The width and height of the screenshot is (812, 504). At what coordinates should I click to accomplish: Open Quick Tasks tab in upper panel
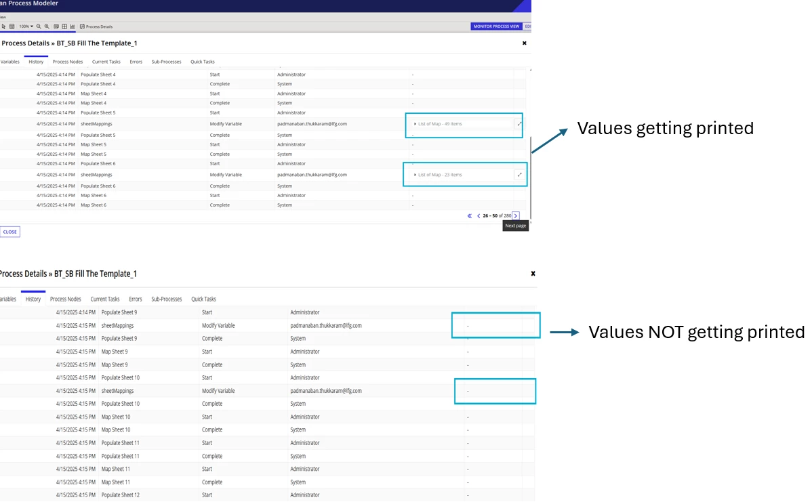pos(203,62)
